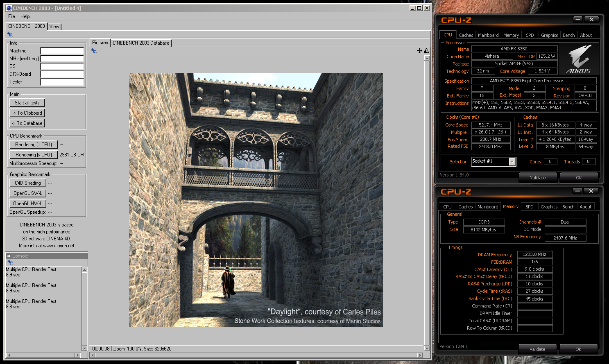The width and height of the screenshot is (609, 364).
Task: Click the console scrollbar down arrow
Action: click(x=84, y=348)
